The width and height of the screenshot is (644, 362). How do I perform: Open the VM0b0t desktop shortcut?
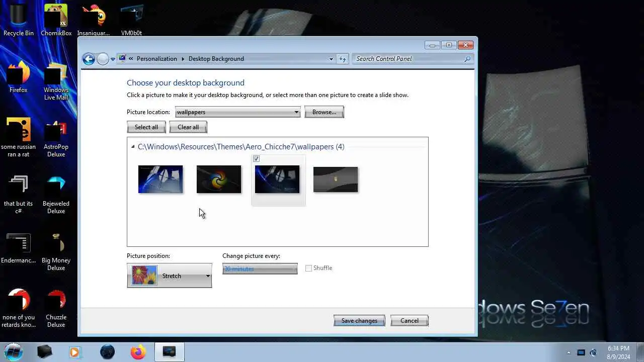coord(131,21)
